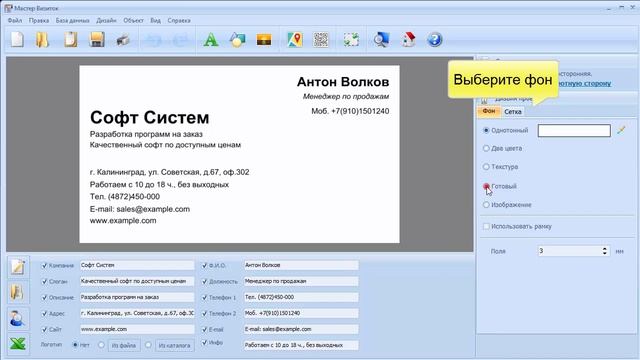Click the notepad pencil icon in bottom sidebar
This screenshot has width=640, height=360.
pyautogui.click(x=18, y=267)
